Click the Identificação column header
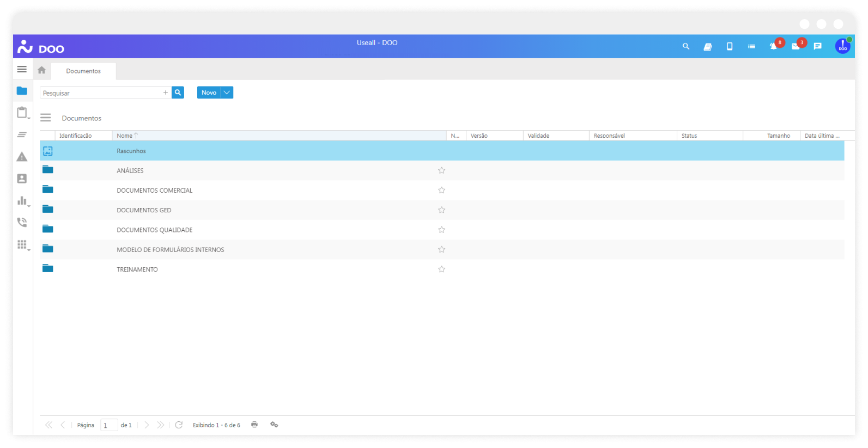Screen dimensions: 868x448 83,136
